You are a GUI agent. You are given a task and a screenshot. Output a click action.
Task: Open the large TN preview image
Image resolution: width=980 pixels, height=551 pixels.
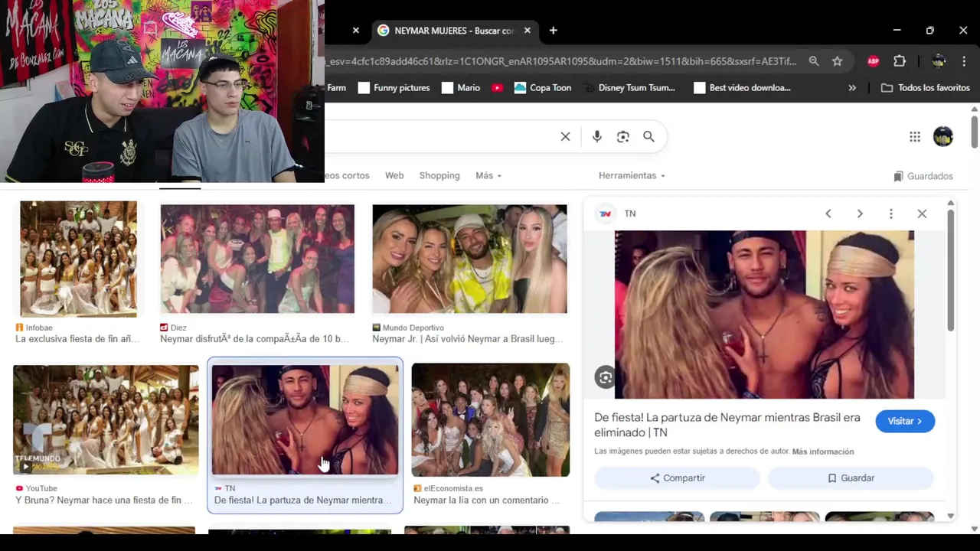(764, 315)
